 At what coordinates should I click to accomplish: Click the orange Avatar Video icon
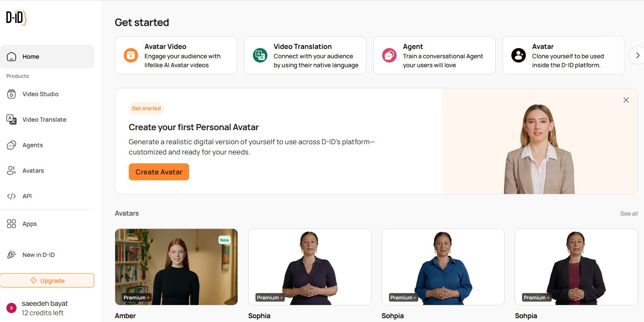pyautogui.click(x=131, y=55)
